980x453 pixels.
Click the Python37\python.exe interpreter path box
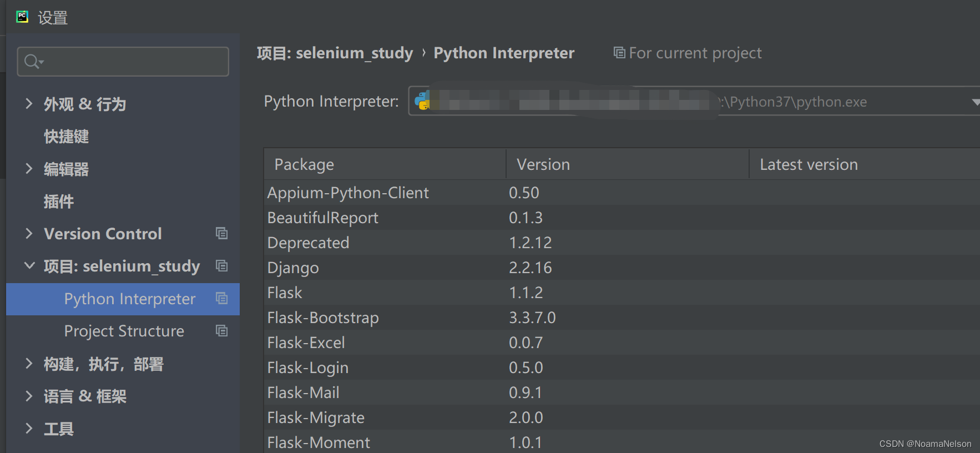694,101
